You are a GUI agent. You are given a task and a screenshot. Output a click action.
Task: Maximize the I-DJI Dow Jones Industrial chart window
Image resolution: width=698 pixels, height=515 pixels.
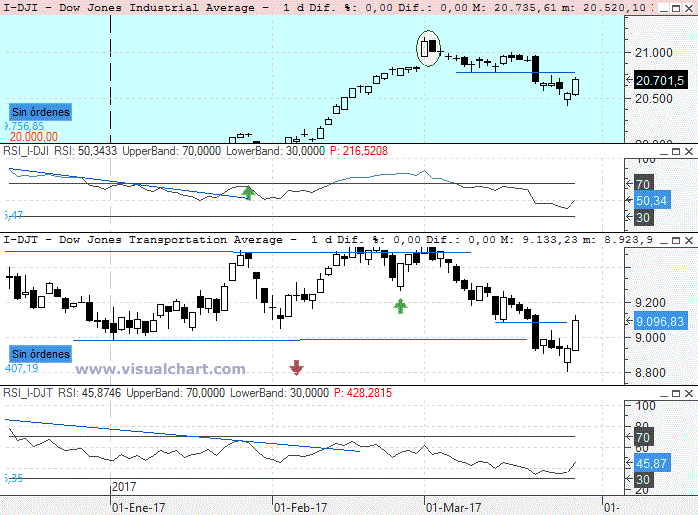pos(676,8)
